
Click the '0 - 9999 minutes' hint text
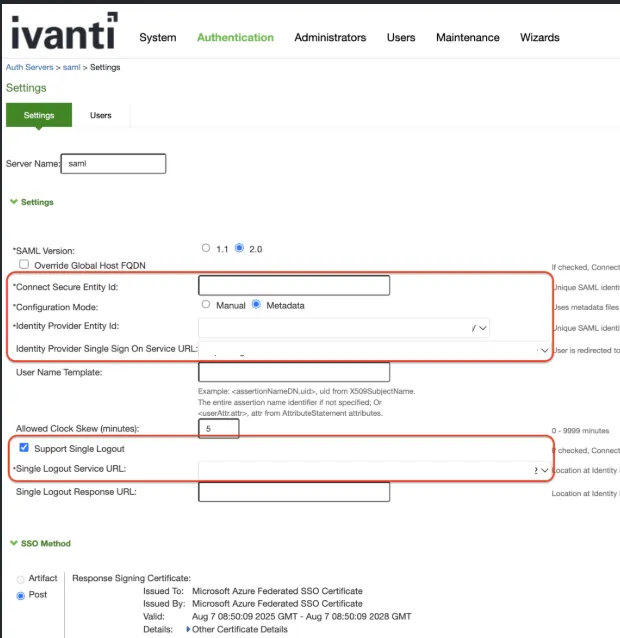[x=580, y=430]
